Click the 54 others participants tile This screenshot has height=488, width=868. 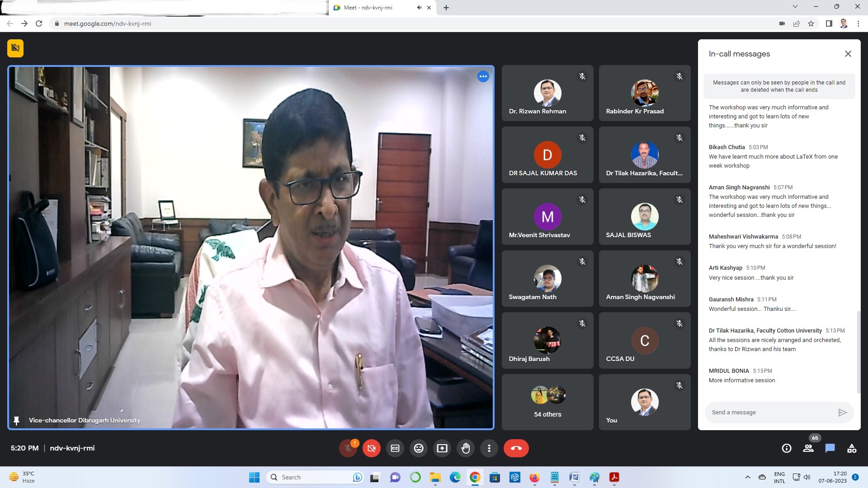547,402
